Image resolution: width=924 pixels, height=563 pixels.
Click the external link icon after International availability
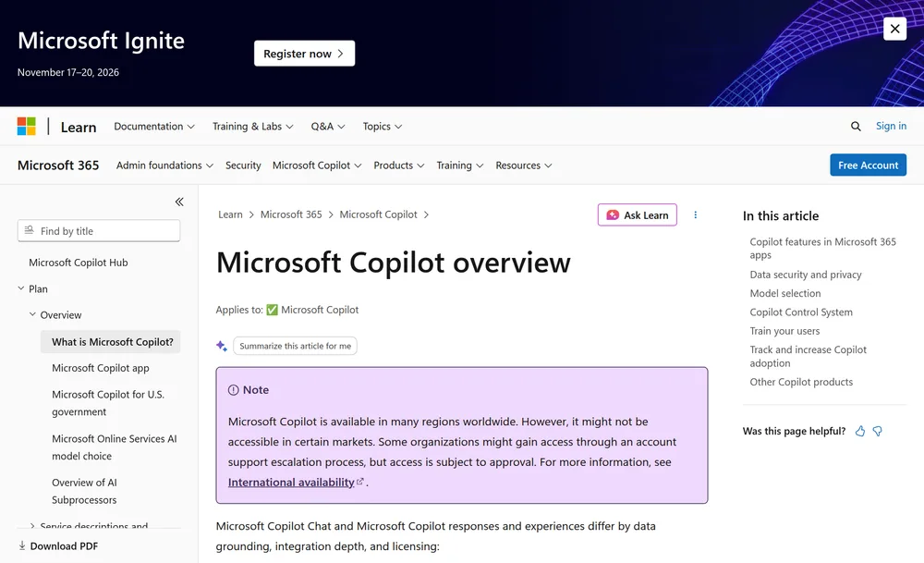coord(360,482)
